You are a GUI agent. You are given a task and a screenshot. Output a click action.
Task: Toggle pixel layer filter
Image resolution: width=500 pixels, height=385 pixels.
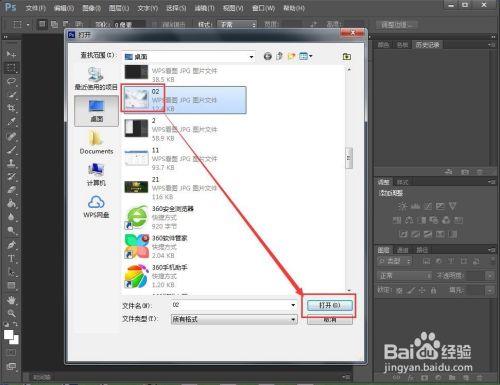point(426,261)
